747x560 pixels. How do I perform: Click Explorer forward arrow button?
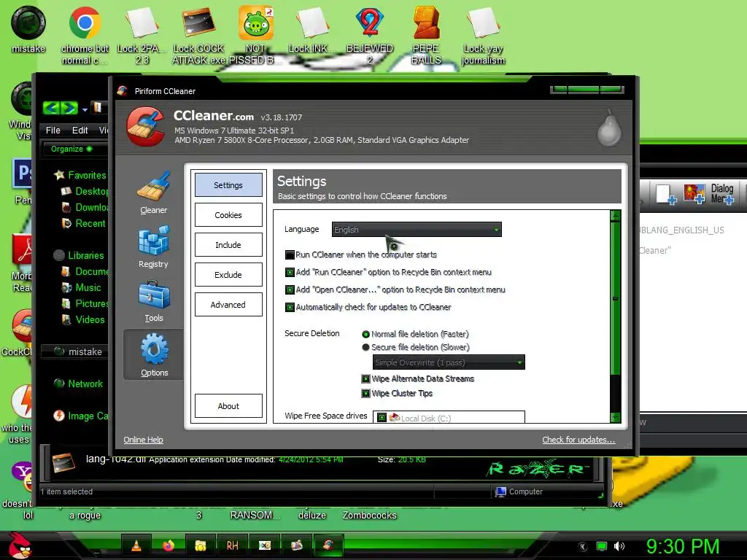tap(69, 108)
